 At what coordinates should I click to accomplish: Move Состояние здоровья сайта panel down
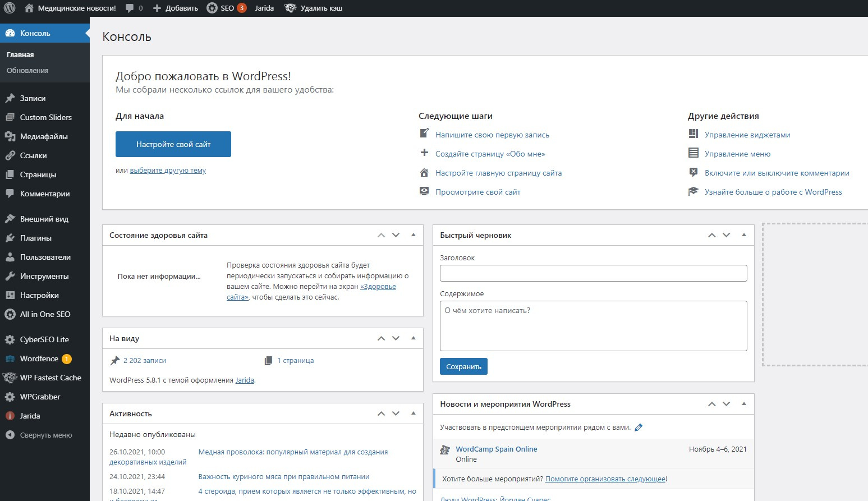(x=396, y=235)
